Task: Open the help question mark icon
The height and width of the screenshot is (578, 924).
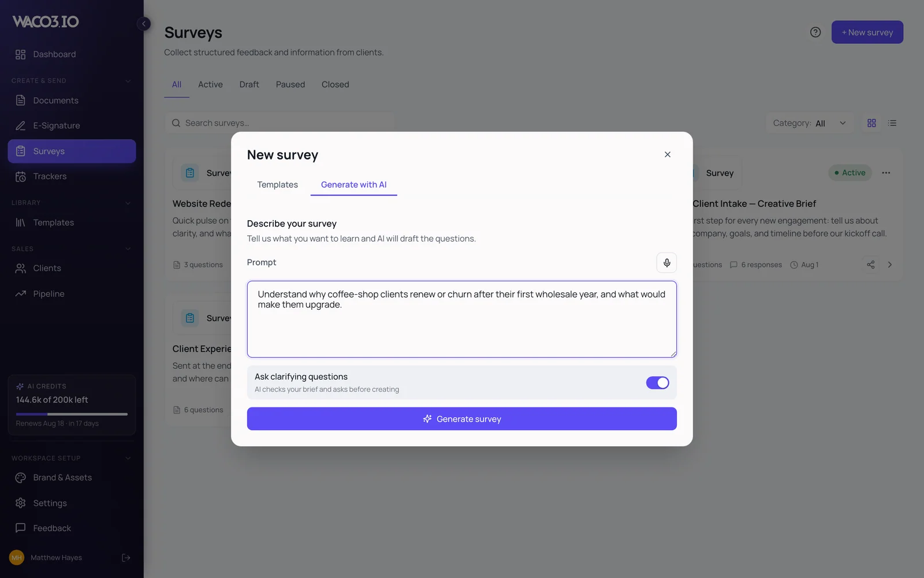Action: pyautogui.click(x=815, y=32)
